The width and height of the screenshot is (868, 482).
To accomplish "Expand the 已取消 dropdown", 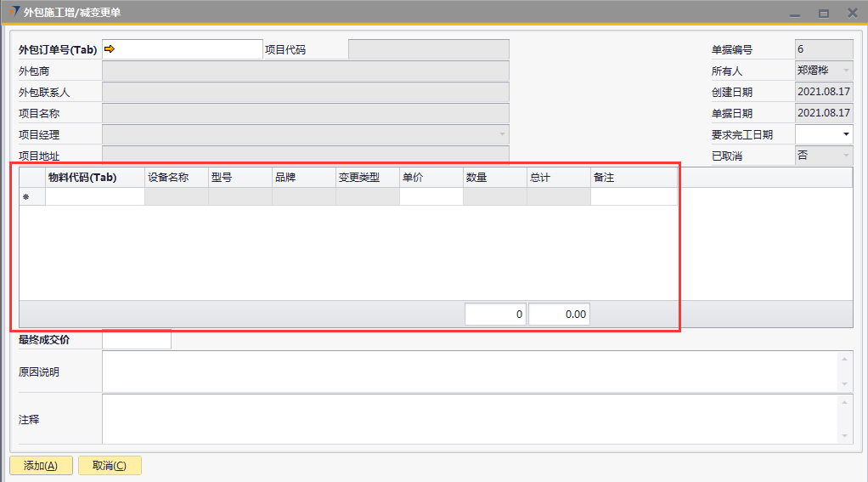I will coord(845,156).
